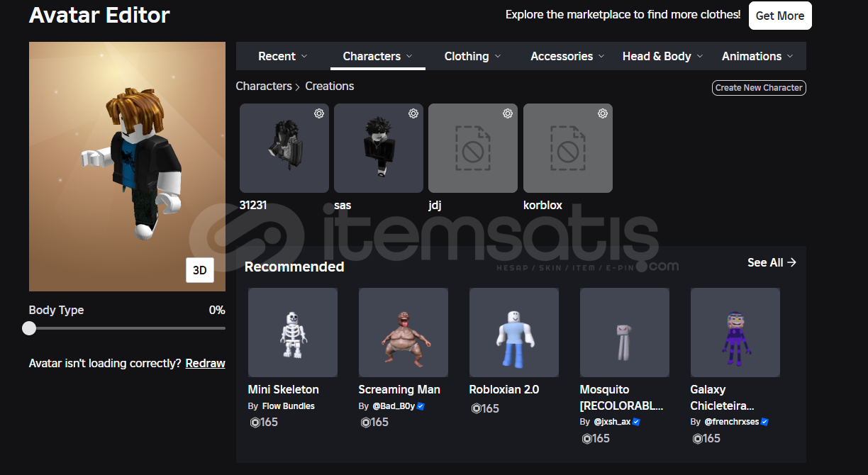This screenshot has width=868, height=475.
Task: Select the 31231 character thumbnail
Action: [284, 148]
